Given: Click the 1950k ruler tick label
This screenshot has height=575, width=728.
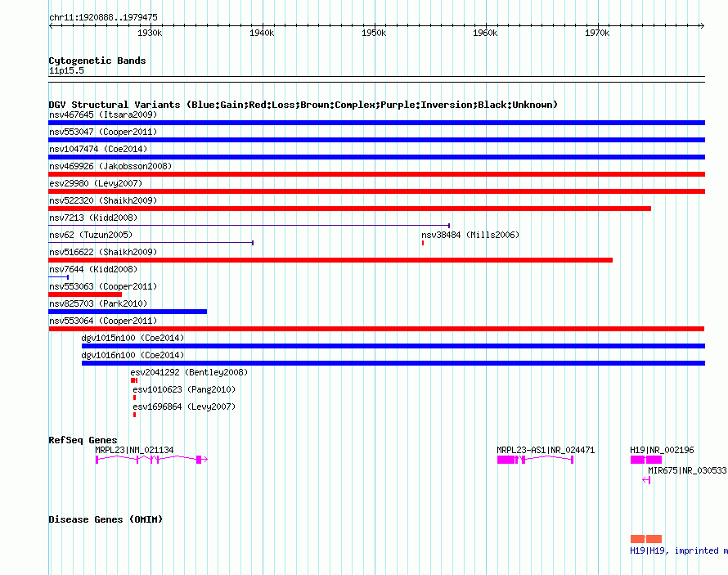Looking at the screenshot, I should 374,33.
